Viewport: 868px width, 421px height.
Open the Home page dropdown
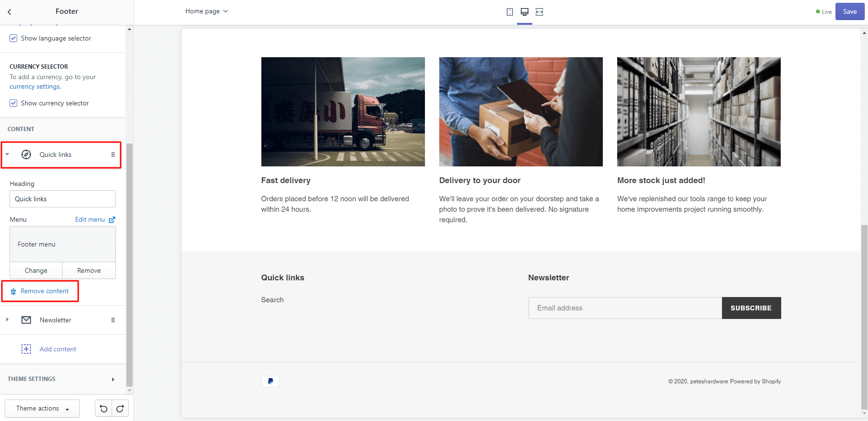point(207,11)
